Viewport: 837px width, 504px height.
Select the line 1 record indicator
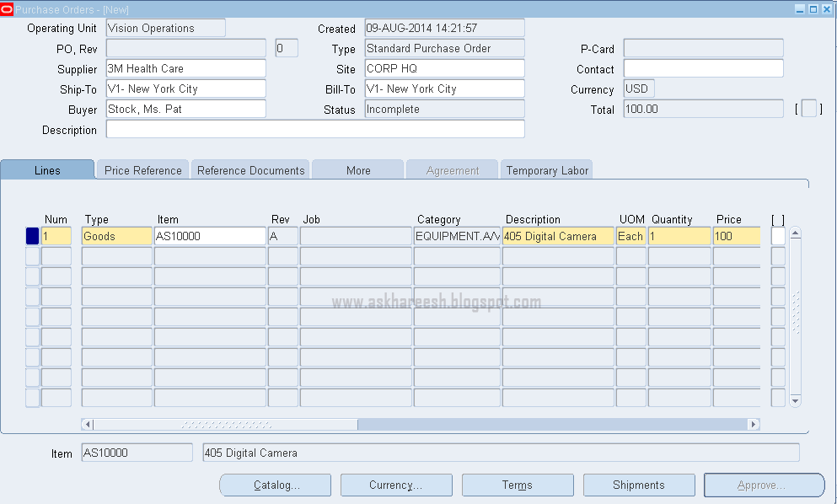click(x=32, y=237)
